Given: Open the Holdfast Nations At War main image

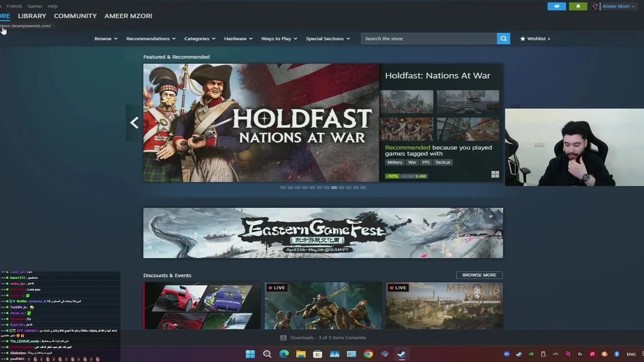Looking at the screenshot, I should pyautogui.click(x=261, y=123).
